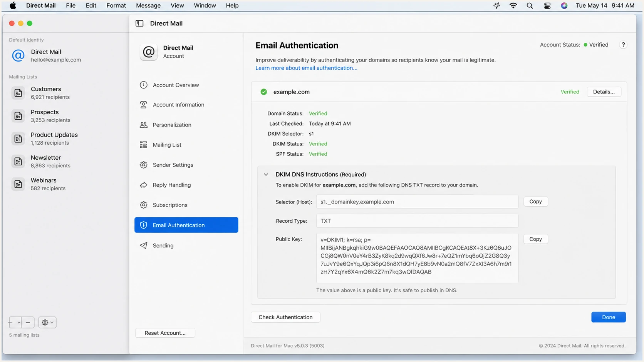
Task: Click the Record Type TXT field
Action: point(417,221)
